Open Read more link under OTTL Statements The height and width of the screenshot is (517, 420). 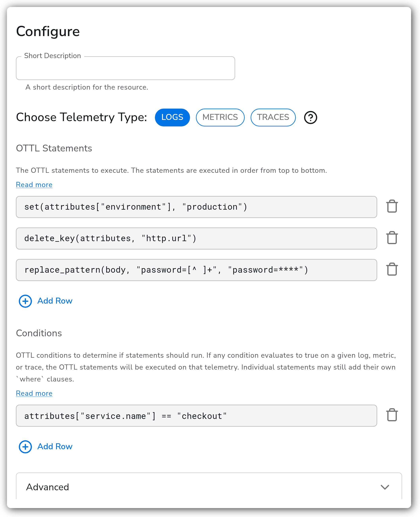click(34, 185)
